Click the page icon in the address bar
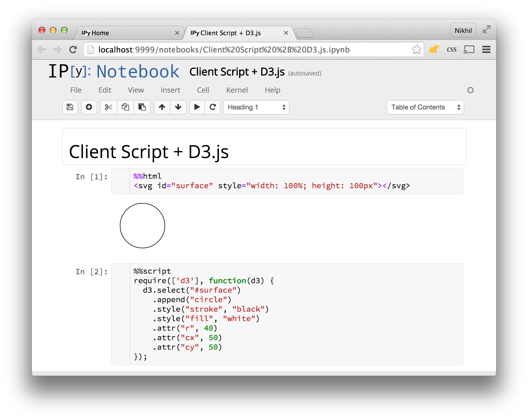Screen dimensions: 528x420 point(91,50)
